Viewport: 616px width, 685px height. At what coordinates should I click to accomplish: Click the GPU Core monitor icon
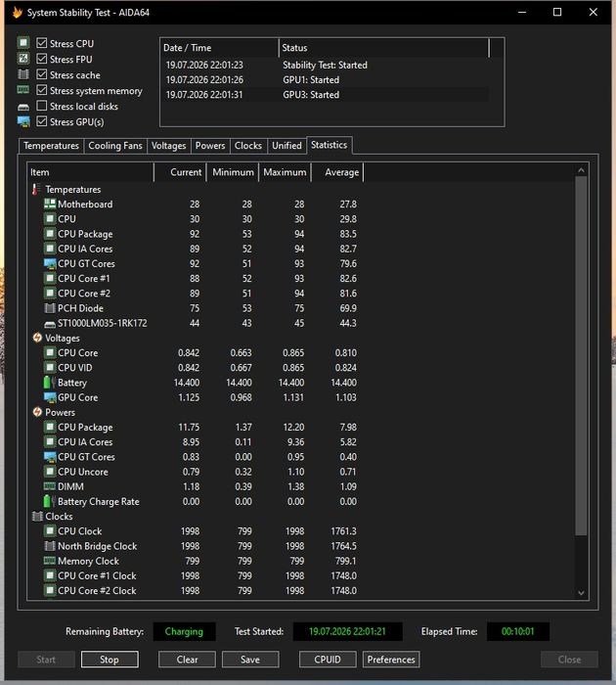(50, 397)
